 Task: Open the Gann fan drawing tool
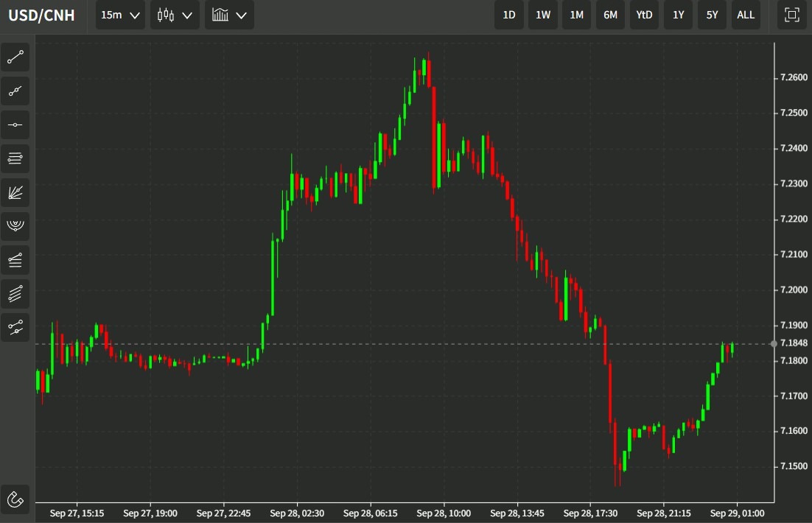click(x=15, y=192)
